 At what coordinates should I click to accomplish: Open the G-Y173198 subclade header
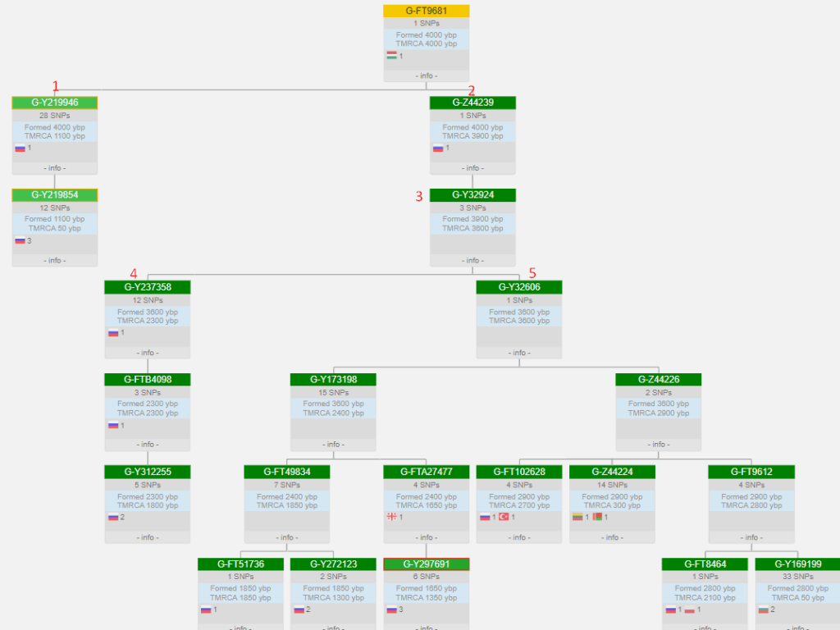pyautogui.click(x=333, y=380)
